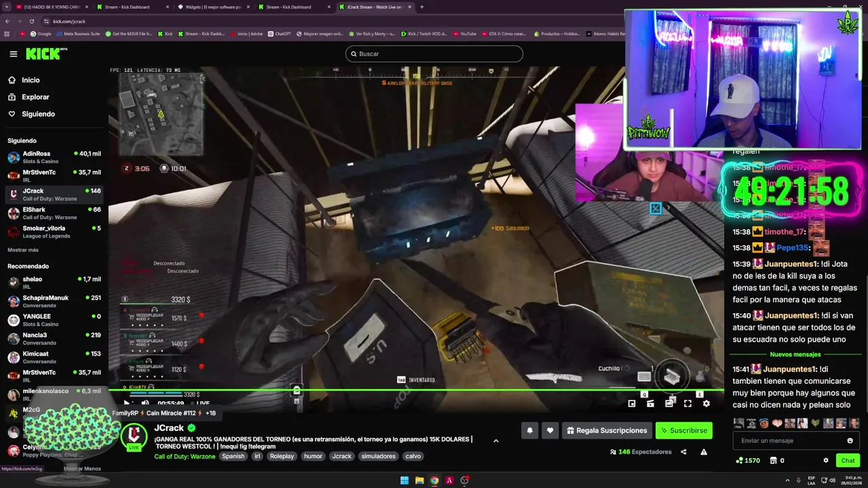Open the chat shop icon
Screen dimensions: 868x488
pyautogui.click(x=773, y=460)
